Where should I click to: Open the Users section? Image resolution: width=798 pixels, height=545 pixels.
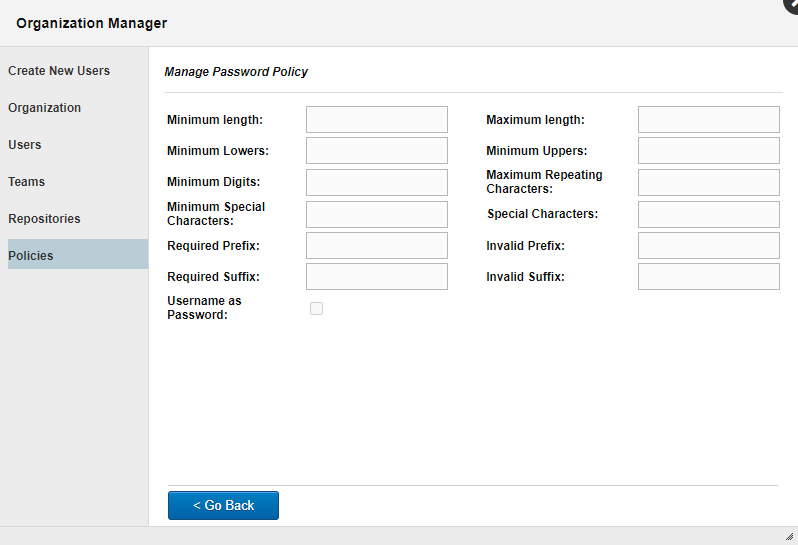pyautogui.click(x=24, y=145)
